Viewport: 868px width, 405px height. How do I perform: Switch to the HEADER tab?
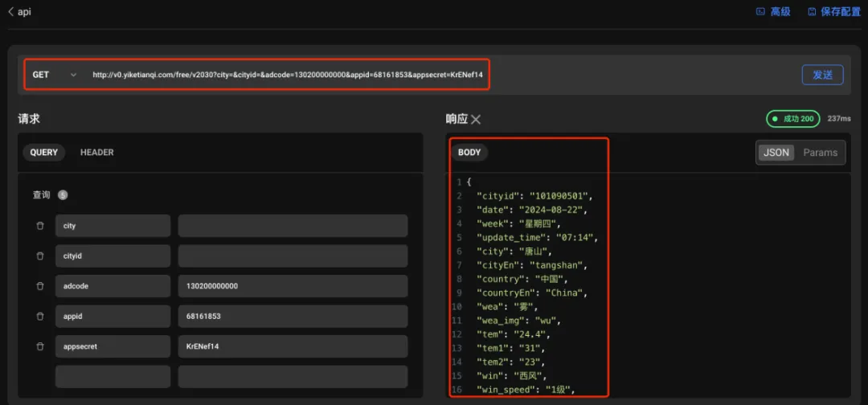coord(97,152)
